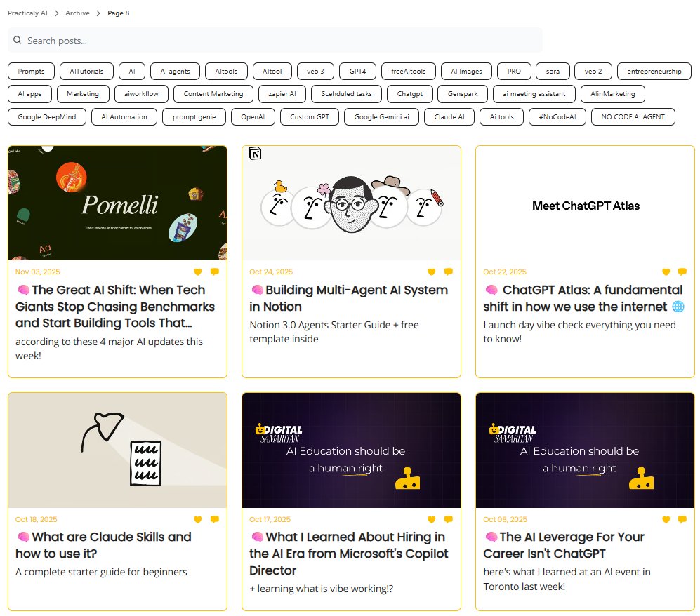Open comments on Great AI Shift post
Screen dimensions: 700x616
[215, 272]
